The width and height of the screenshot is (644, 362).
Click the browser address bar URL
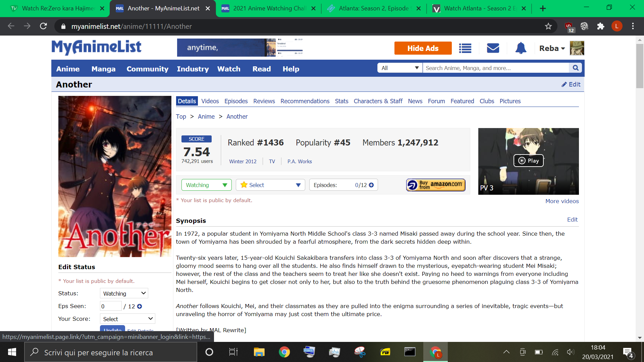(131, 26)
